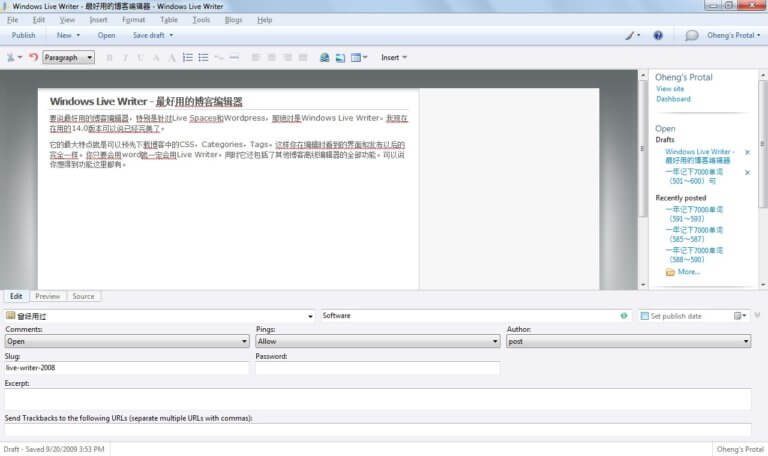
Task: Click the paste/cut tool icon
Action: [x=11, y=57]
